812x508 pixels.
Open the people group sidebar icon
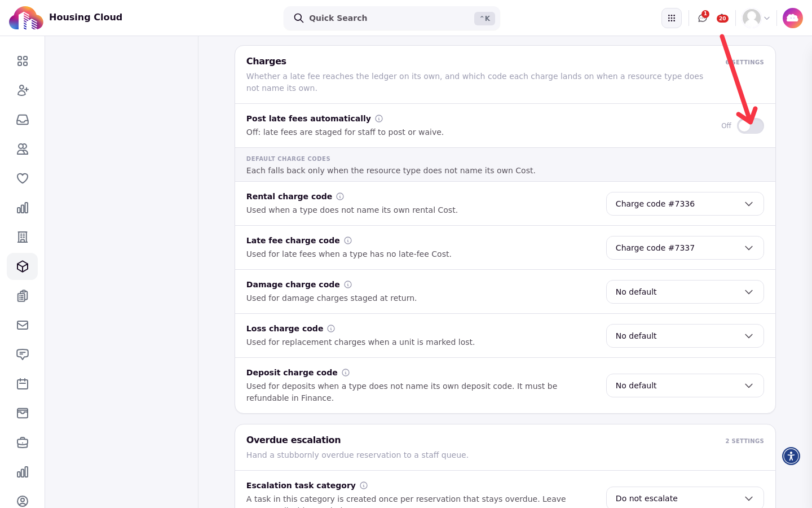(23, 149)
